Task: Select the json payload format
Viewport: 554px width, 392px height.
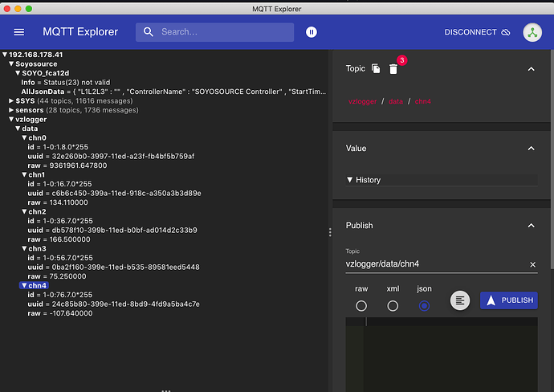Action: click(424, 306)
